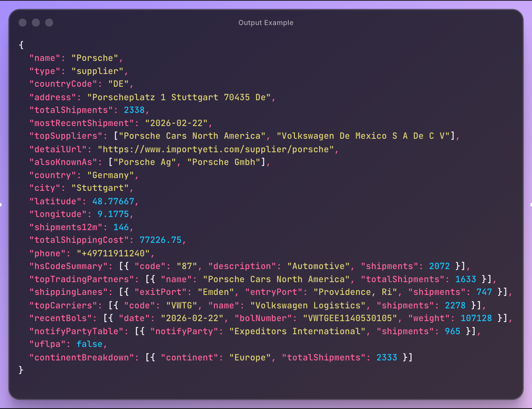532x409 pixels.
Task: Click the "Automotive" description value
Action: tap(319, 266)
